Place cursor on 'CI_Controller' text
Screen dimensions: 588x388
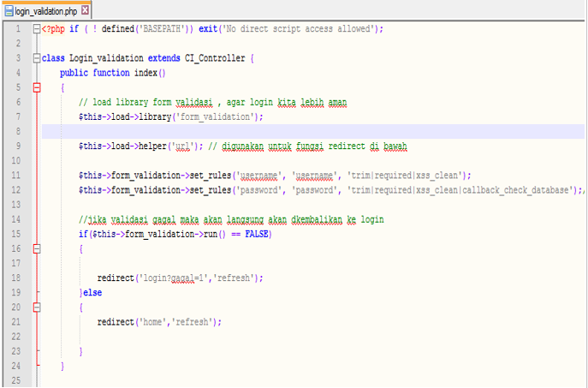[215, 58]
